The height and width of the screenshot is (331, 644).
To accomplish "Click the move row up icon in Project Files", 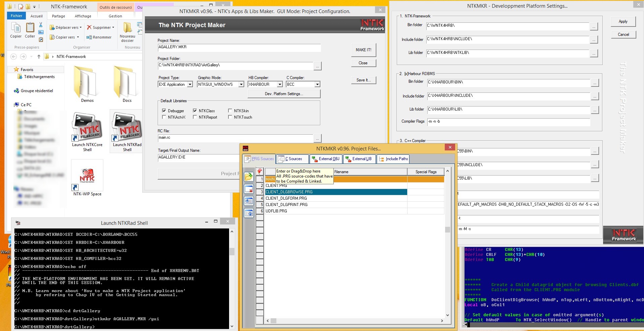I will (249, 201).
